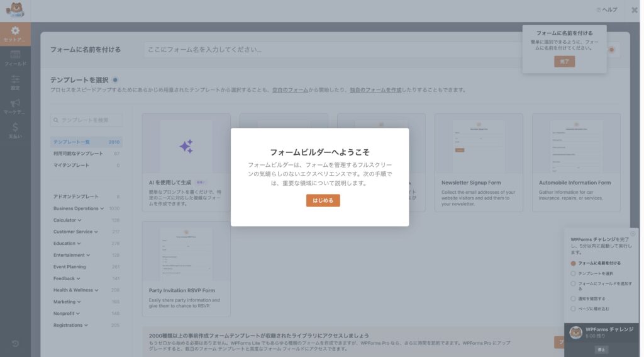Click the AI sparkle template icon
Viewport: 644px width, 357px height.
[x=186, y=147]
